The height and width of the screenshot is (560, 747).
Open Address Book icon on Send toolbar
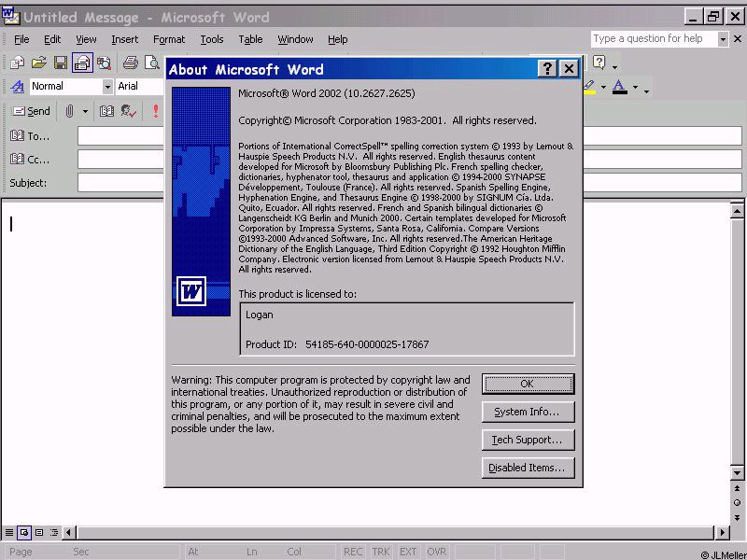106,111
